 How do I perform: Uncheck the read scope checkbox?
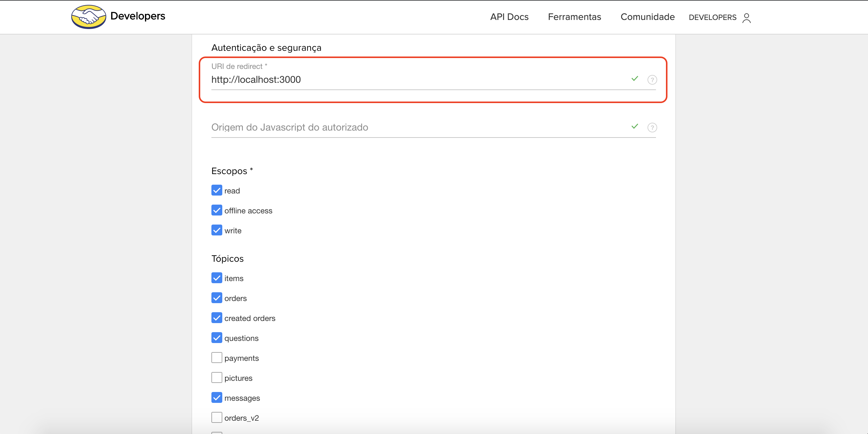(x=217, y=190)
